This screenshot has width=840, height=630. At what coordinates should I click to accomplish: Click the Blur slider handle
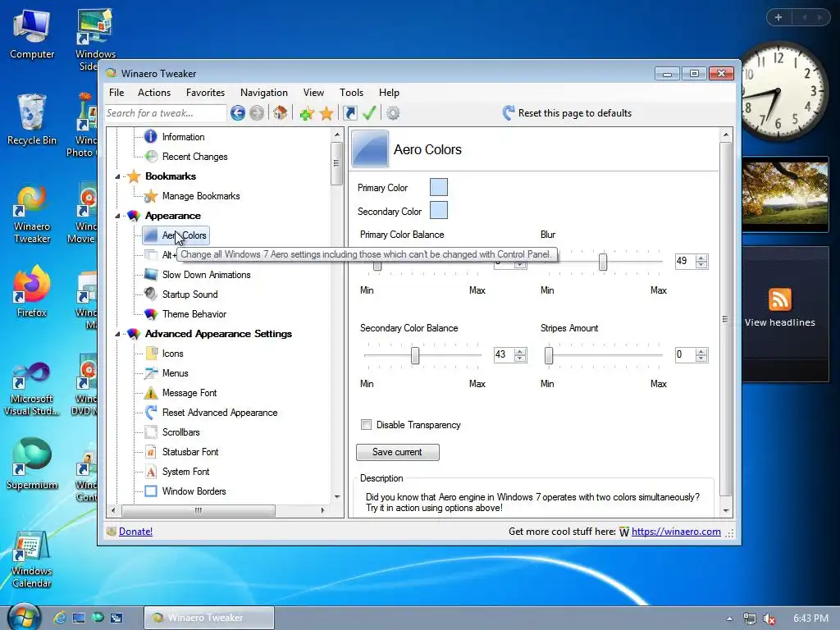(x=603, y=262)
